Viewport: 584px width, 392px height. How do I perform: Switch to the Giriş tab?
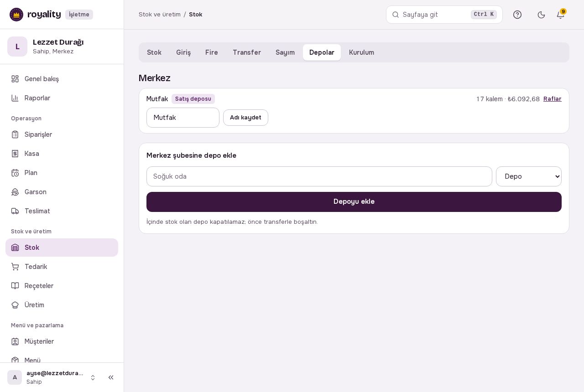click(x=183, y=52)
